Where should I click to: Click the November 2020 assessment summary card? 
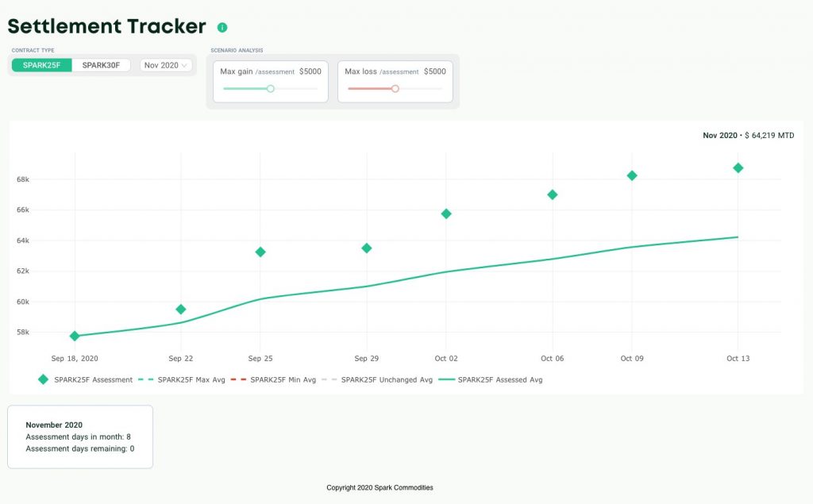(80, 437)
